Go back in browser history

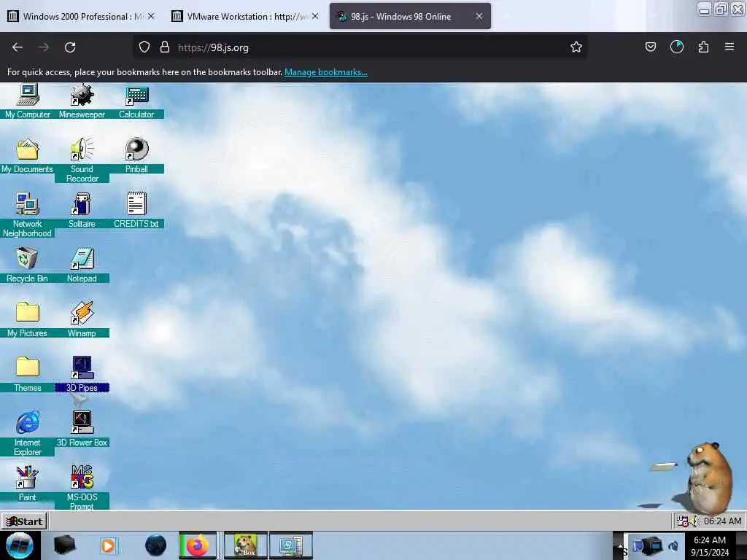click(x=18, y=47)
